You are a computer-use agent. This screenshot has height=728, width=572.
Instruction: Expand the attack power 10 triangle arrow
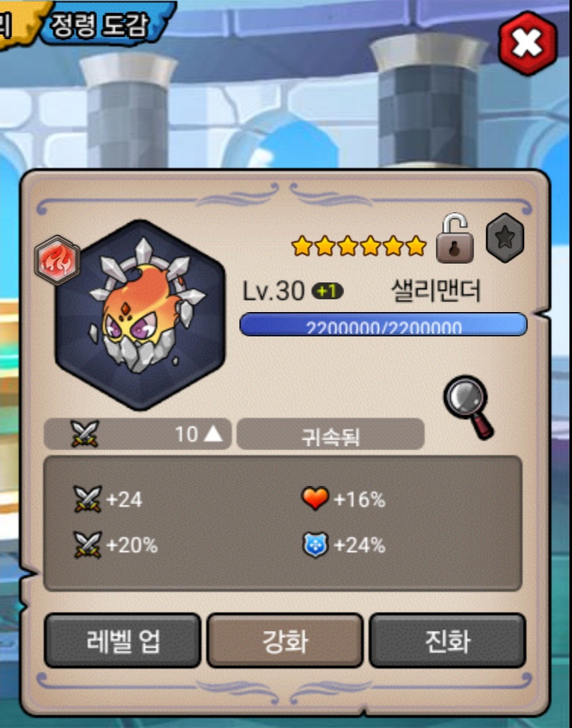pos(214,434)
